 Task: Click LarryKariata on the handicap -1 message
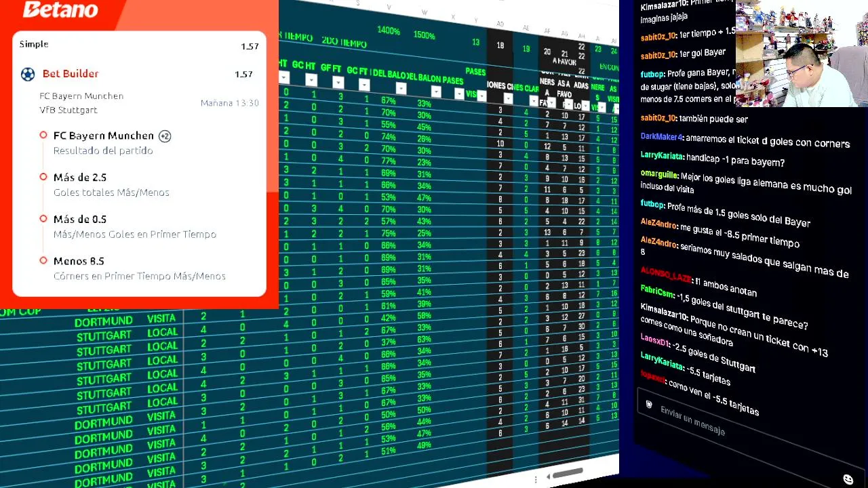point(662,156)
